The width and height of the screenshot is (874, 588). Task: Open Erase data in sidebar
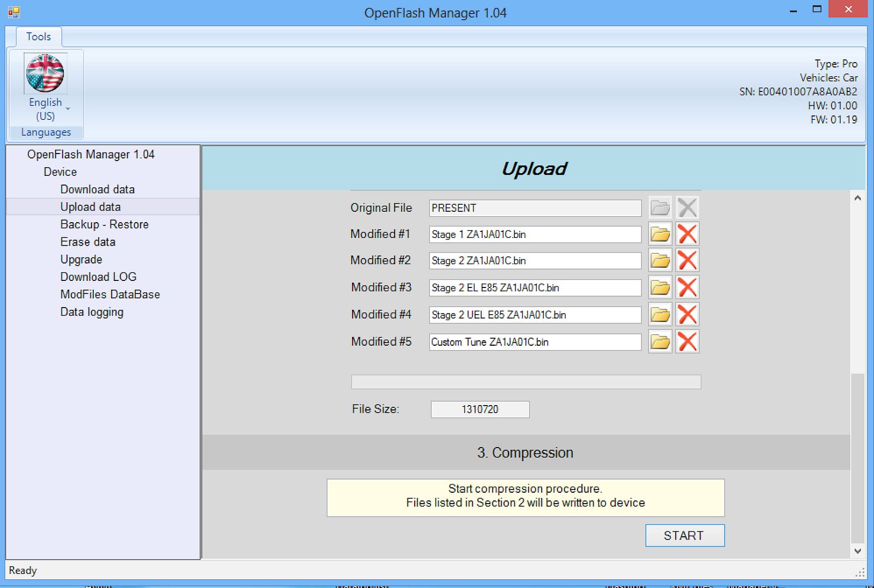click(88, 242)
